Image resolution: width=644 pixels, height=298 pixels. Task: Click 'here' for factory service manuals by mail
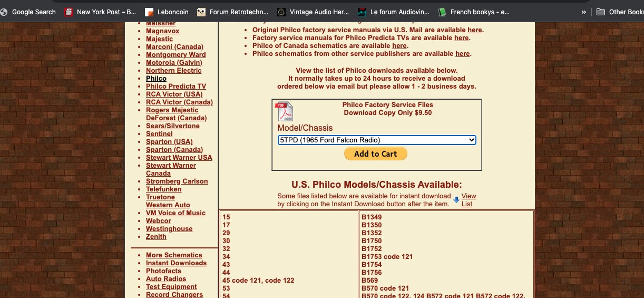click(474, 30)
